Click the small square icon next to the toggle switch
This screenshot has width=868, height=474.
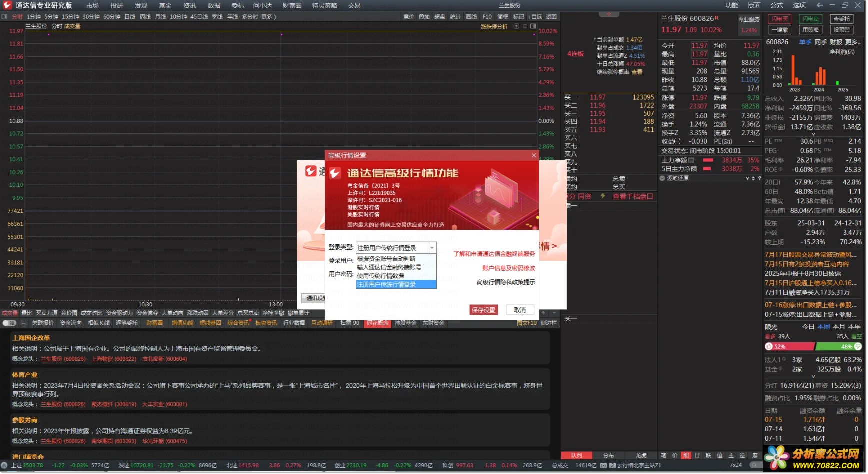coord(23,323)
